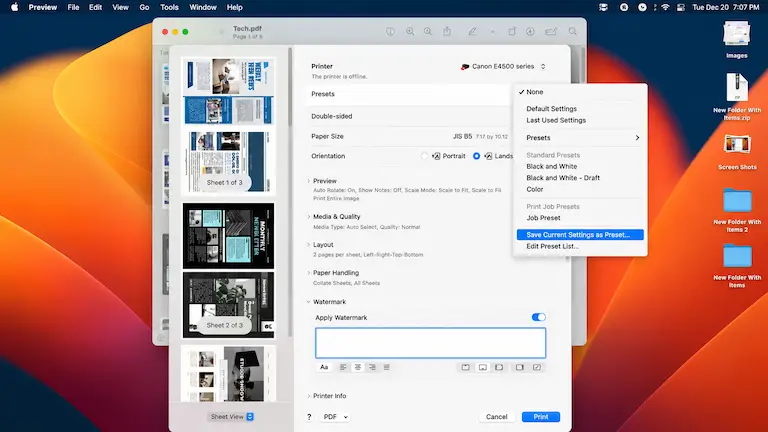Image resolution: width=768 pixels, height=432 pixels.
Task: Set watermark position to left edge
Action: tap(499, 367)
